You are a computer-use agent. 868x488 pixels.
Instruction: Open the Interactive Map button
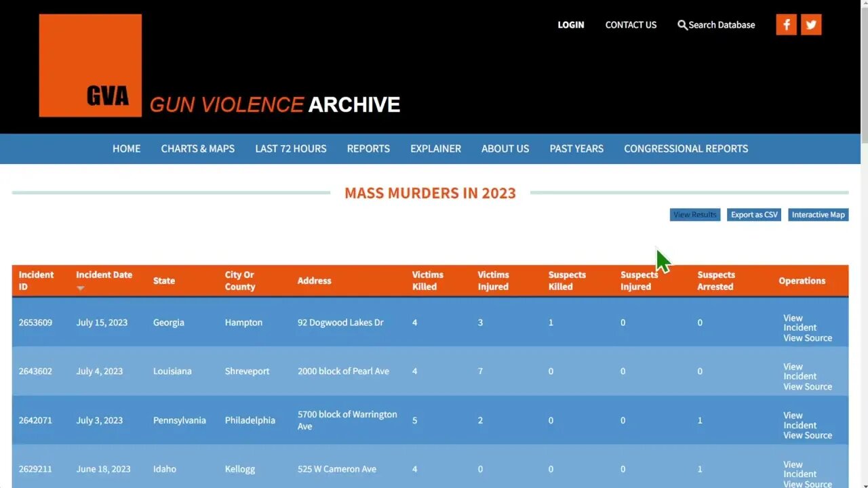818,215
